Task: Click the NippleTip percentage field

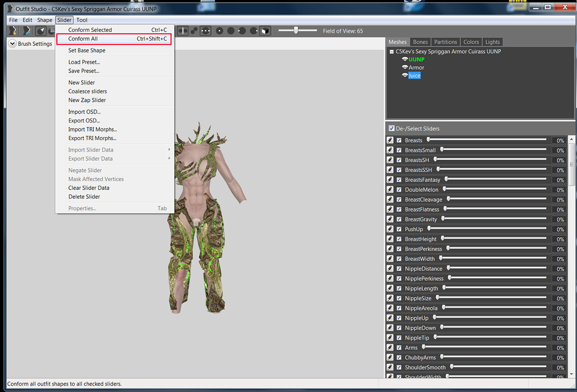Action: 559,338
